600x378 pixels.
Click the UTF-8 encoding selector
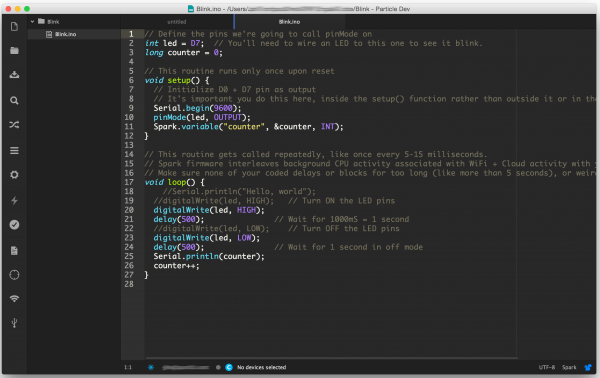pyautogui.click(x=547, y=367)
